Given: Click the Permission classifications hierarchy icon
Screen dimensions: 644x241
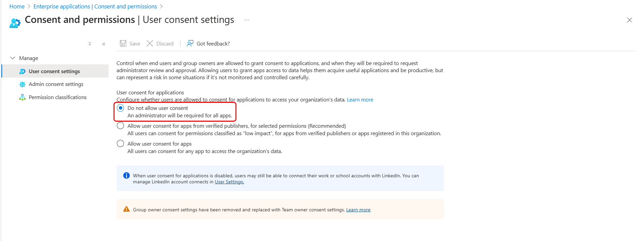Looking at the screenshot, I should [23, 97].
